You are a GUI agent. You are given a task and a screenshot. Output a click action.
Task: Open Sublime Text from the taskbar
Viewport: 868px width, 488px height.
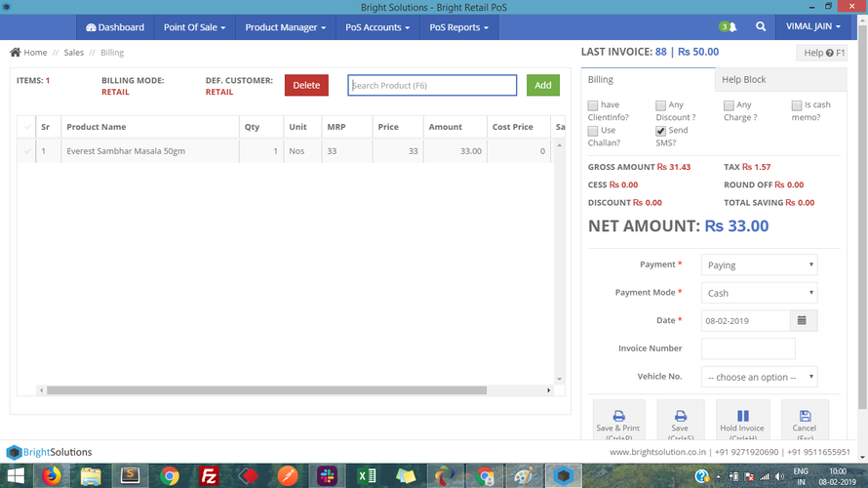130,476
